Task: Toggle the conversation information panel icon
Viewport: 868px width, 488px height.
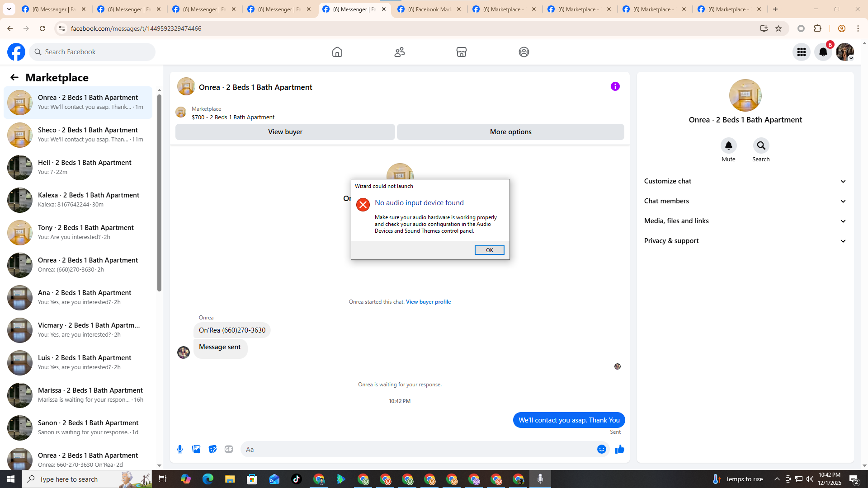Action: click(x=615, y=86)
